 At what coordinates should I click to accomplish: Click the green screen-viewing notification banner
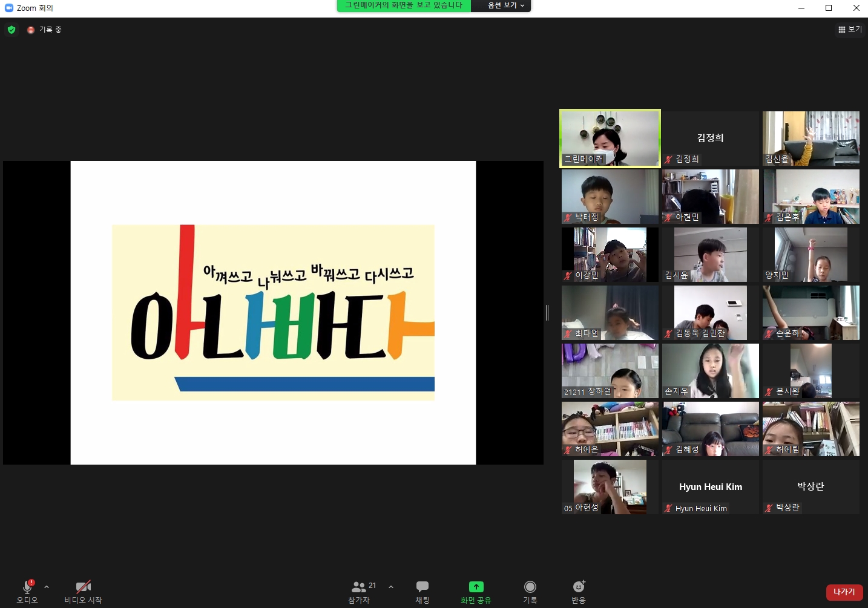pos(404,5)
